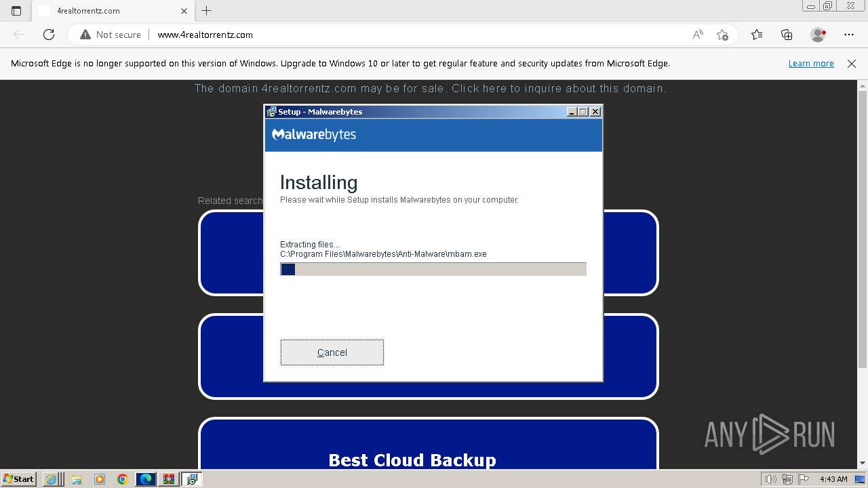Click the address bar URL
This screenshot has width=868, height=488.
pos(205,35)
